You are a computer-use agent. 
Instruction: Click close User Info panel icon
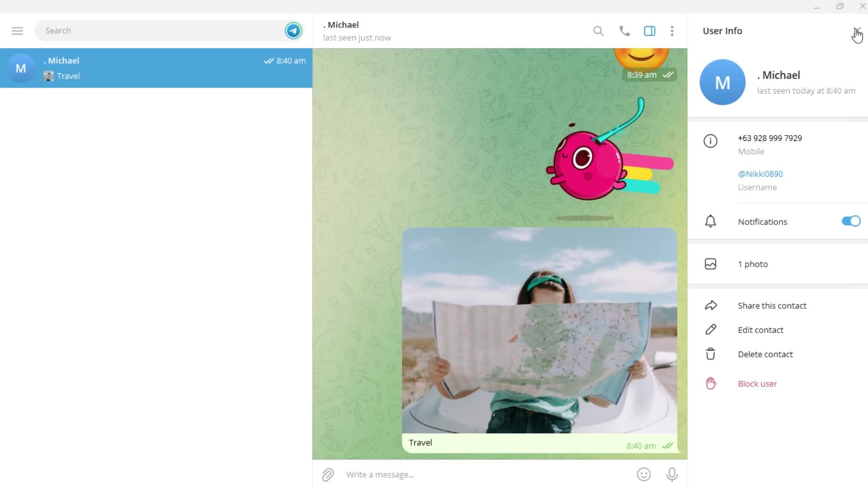click(856, 30)
